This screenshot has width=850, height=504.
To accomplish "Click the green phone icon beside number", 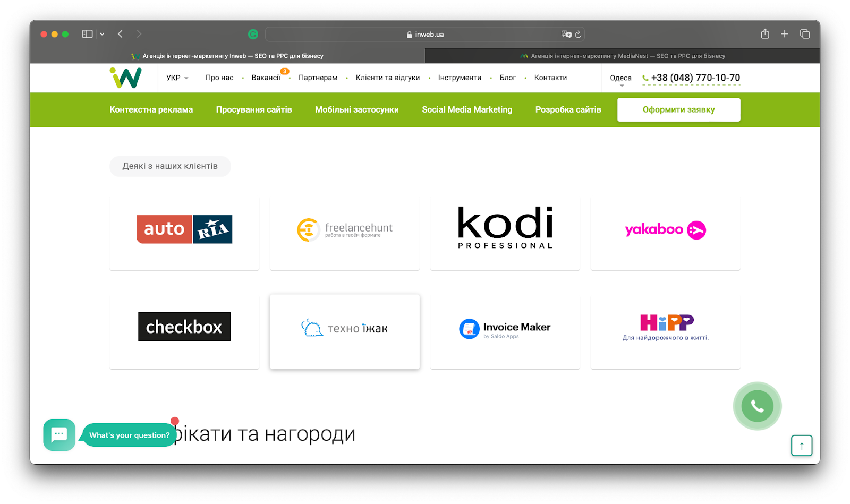I will (x=645, y=78).
